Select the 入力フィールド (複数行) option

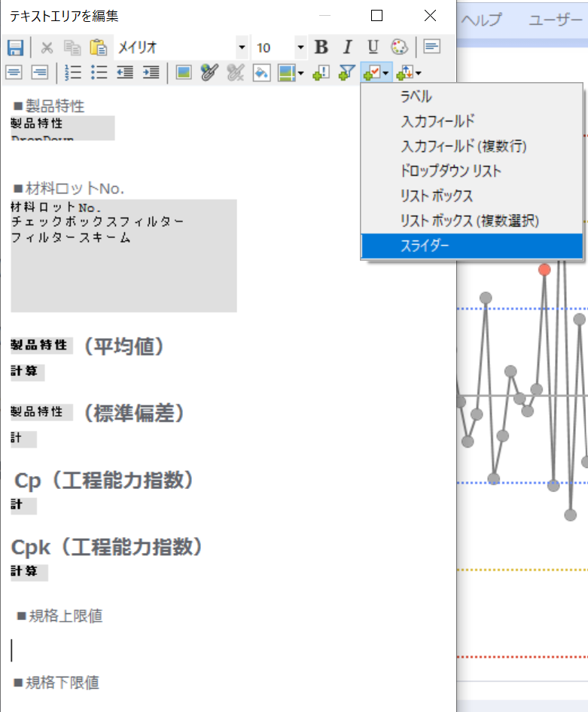(463, 146)
